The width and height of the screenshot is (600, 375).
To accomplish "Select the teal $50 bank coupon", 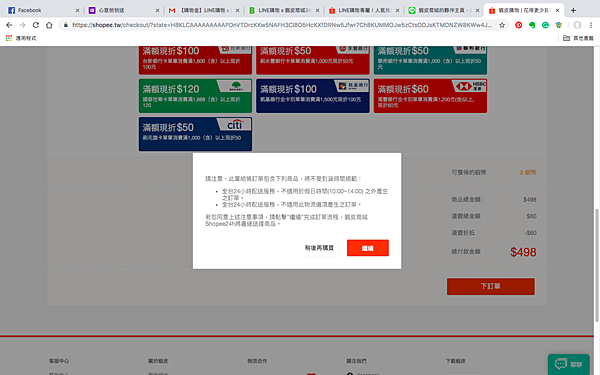I will tap(430, 60).
